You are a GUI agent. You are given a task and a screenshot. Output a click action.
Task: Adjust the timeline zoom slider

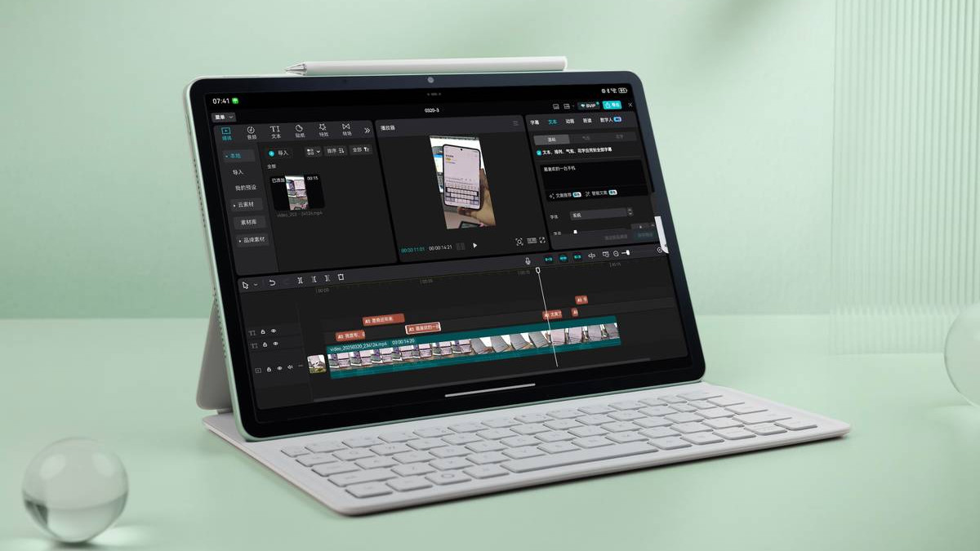point(626,253)
